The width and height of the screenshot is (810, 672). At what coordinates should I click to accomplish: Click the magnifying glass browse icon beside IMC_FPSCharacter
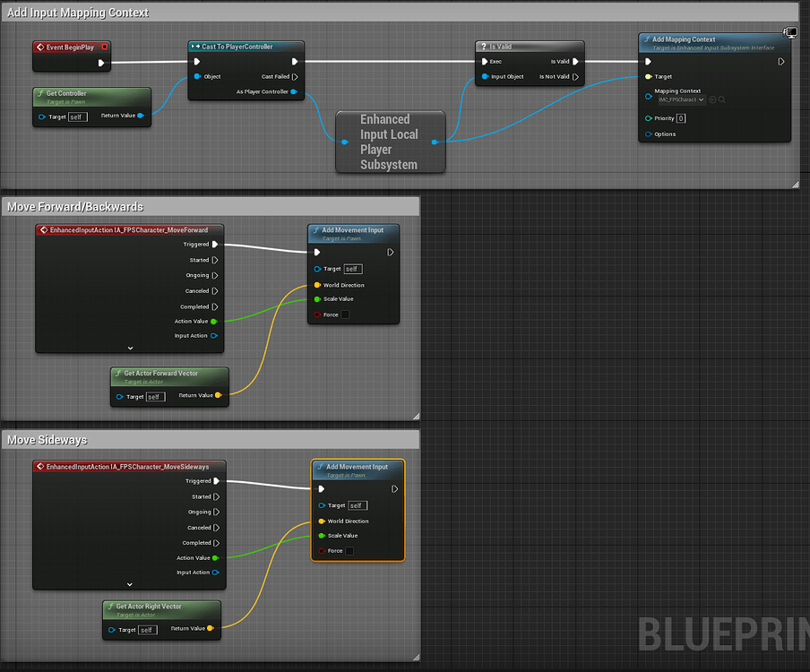tap(722, 99)
